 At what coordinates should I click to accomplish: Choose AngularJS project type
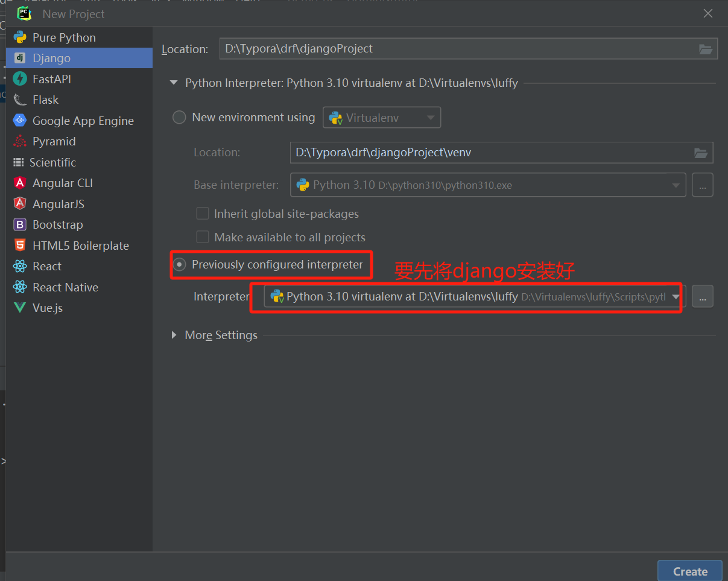pyautogui.click(x=79, y=204)
